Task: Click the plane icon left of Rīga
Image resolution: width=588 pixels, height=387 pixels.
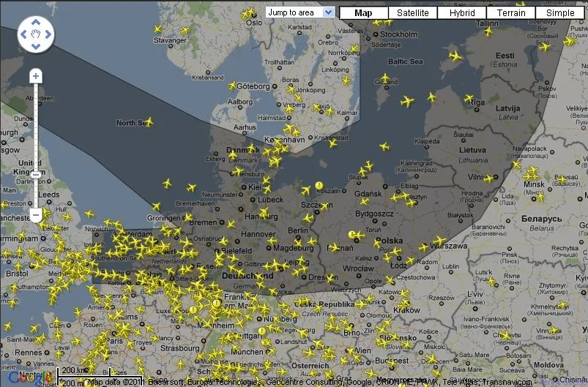Action: pos(469,98)
